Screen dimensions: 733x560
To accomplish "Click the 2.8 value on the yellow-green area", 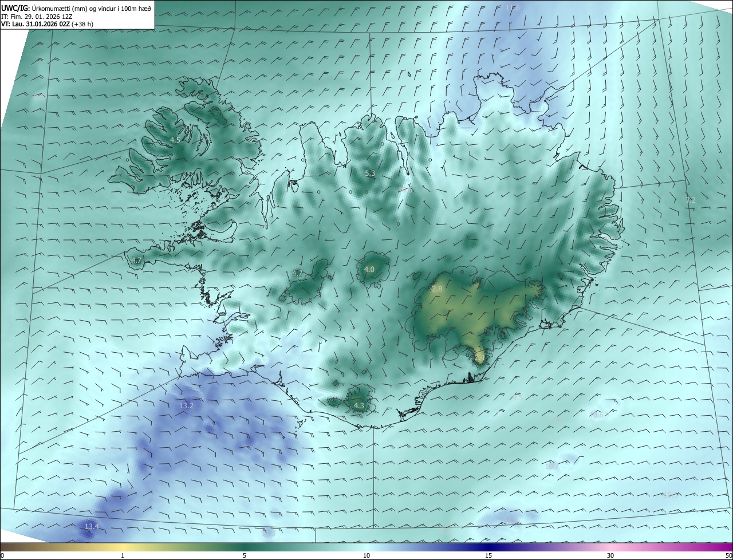I will [x=437, y=289].
